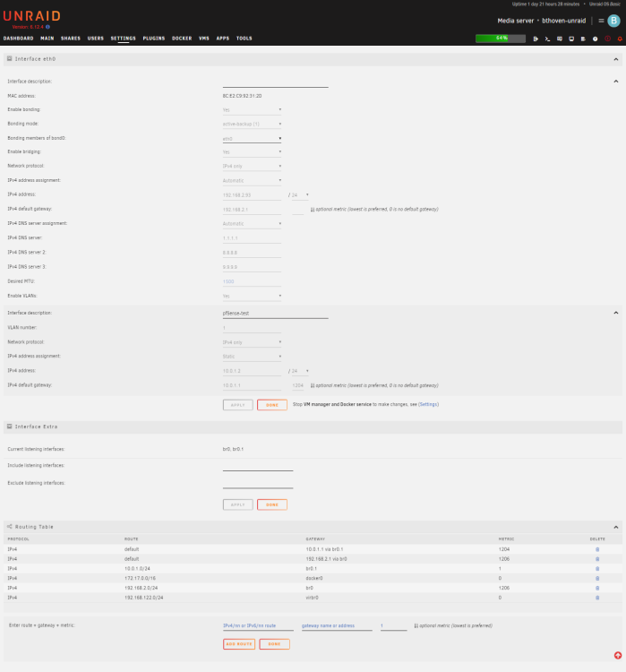
Task: Open the Shares tab
Action: point(71,39)
